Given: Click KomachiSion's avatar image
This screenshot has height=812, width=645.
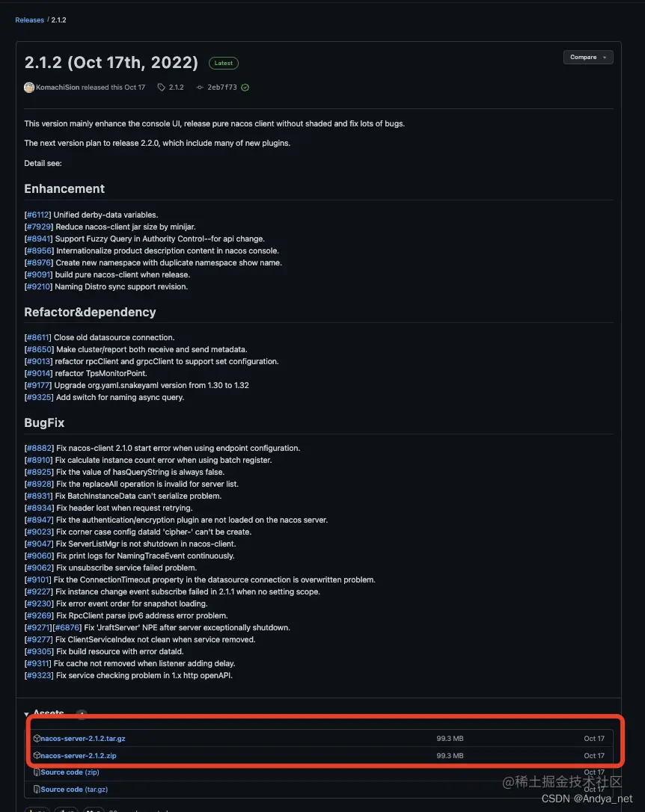Looking at the screenshot, I should point(29,87).
